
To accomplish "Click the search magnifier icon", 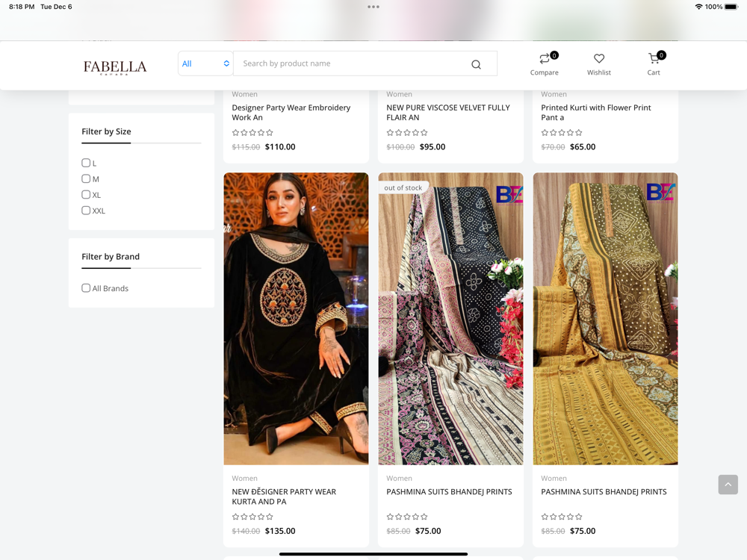I will point(476,64).
